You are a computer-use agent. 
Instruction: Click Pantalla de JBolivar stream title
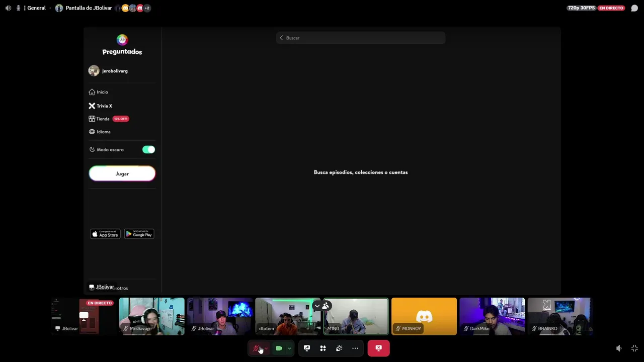tap(89, 8)
